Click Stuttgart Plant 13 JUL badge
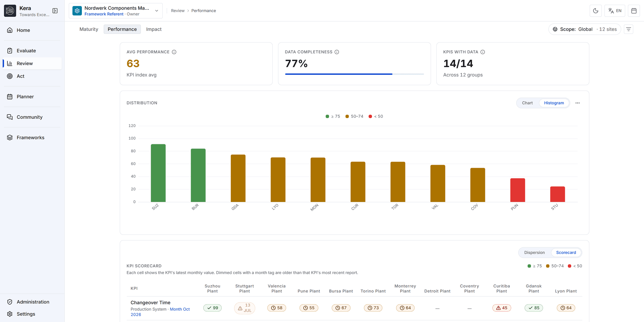The image size is (644, 322). coord(245,308)
